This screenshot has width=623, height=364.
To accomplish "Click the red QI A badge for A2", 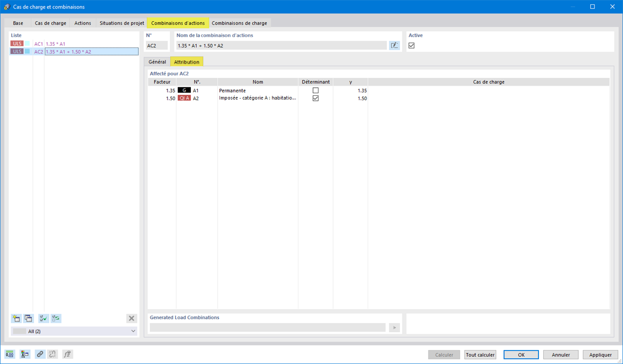I will click(184, 98).
